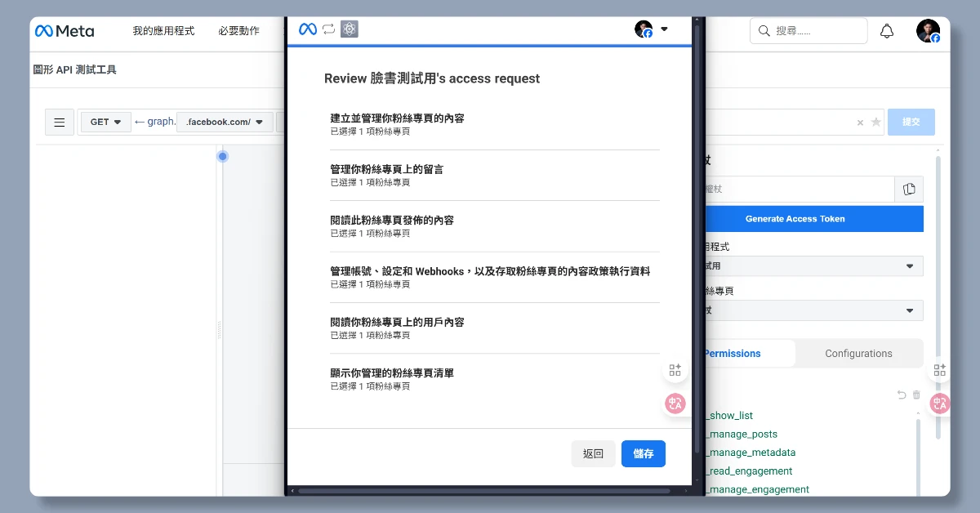Click the _show_list permission entry
Screen dimensions: 980x513
pyautogui.click(x=729, y=416)
